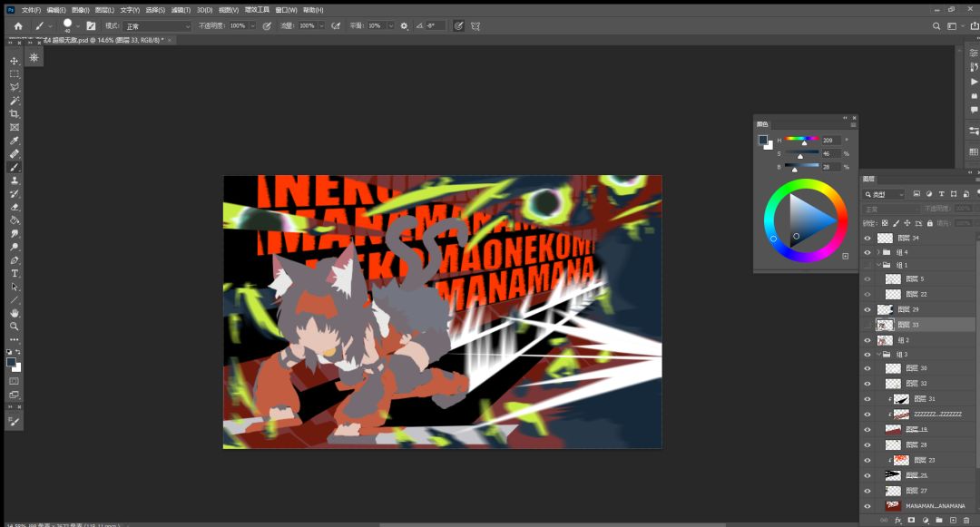Click the foreground color swatch in toolbar
This screenshot has width=980, height=527.
11,362
